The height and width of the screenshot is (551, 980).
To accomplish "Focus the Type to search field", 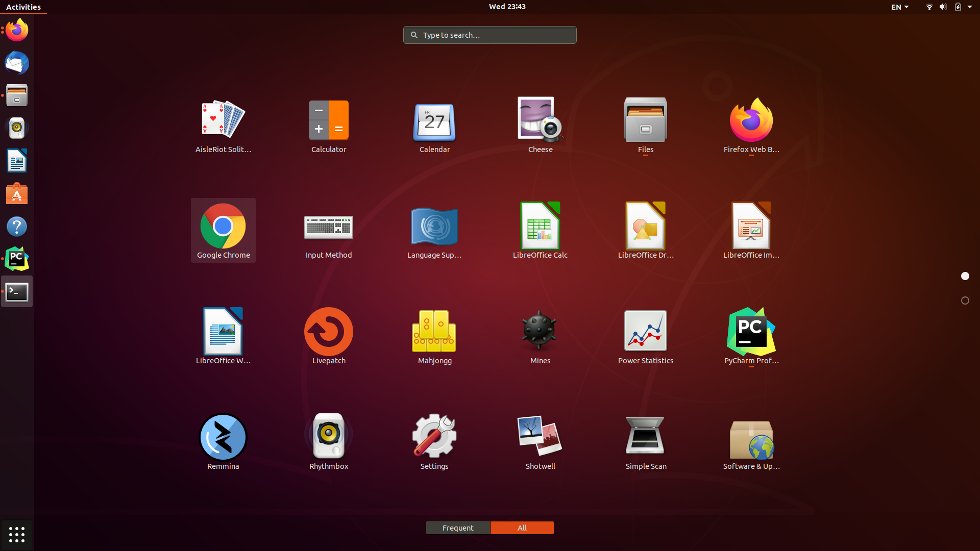I will tap(490, 35).
